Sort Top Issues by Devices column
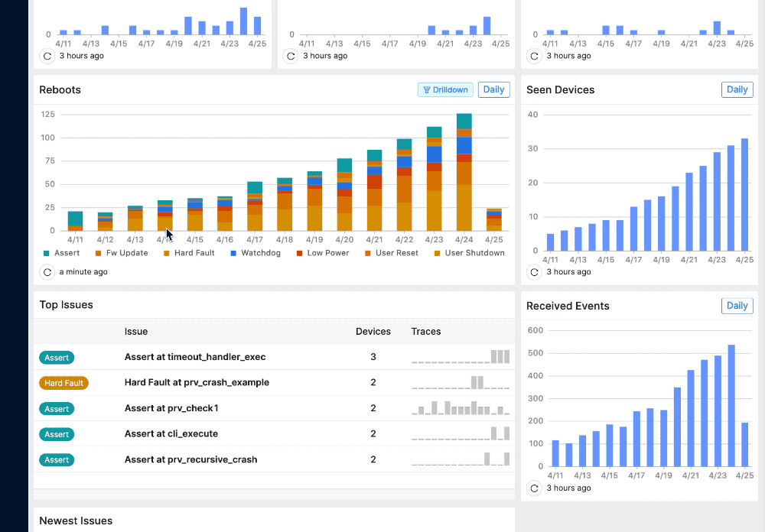 coord(373,332)
